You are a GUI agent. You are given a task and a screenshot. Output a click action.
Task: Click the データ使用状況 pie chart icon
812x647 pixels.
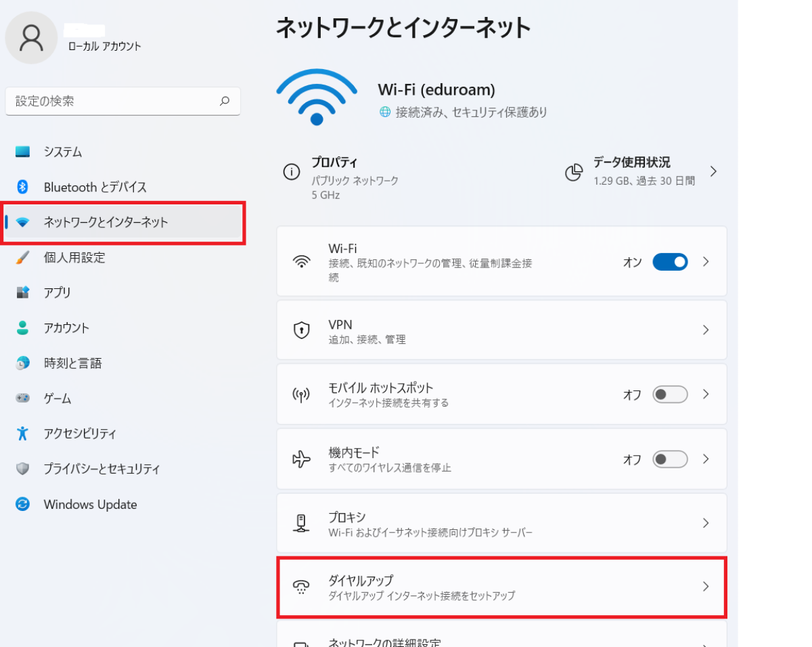coord(574,173)
